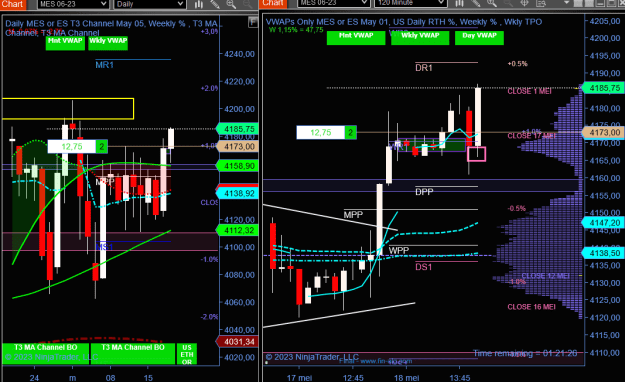Open chart style bars icon in left chart
The image size is (625, 382).
coord(199,4)
